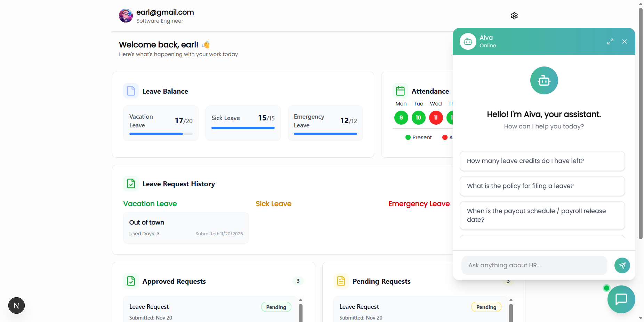644x322 pixels.
Task: Click the Next.js dev tools badge
Action: [x=16, y=306]
